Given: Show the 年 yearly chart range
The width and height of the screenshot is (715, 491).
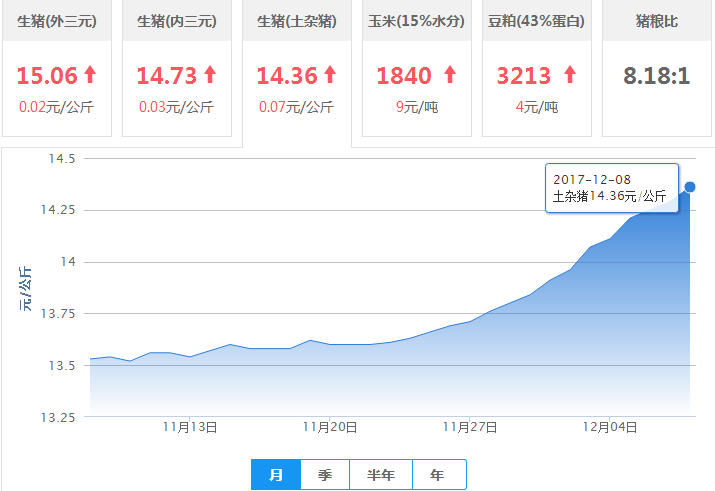Looking at the screenshot, I should [438, 475].
